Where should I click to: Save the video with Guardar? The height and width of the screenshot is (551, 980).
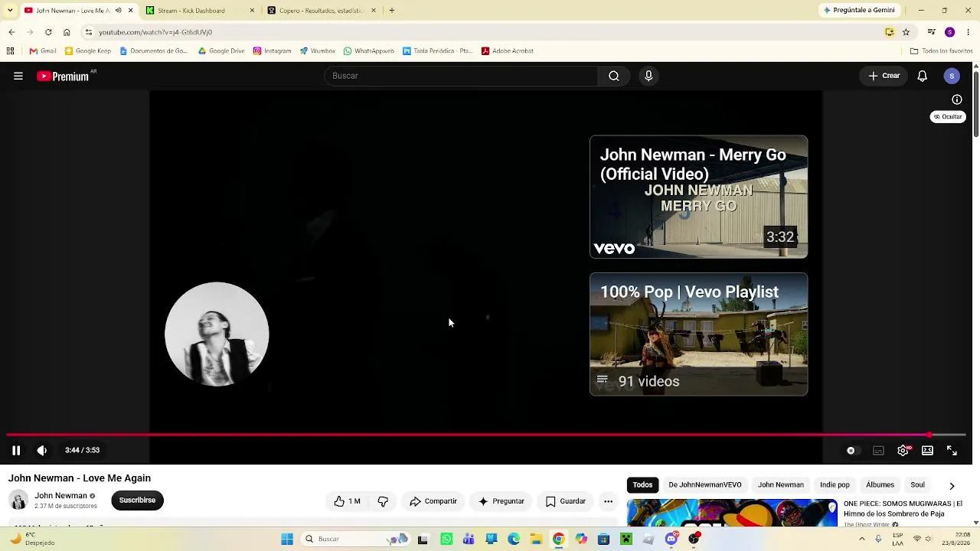point(566,501)
